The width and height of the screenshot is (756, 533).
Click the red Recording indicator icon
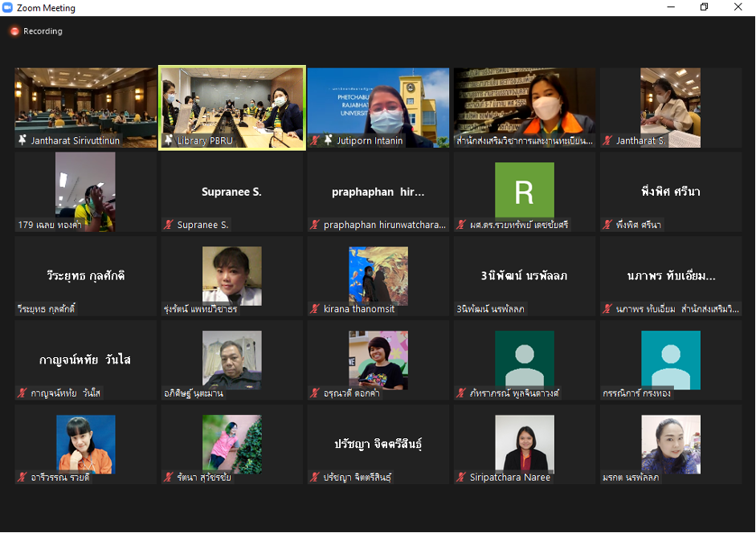pos(14,31)
